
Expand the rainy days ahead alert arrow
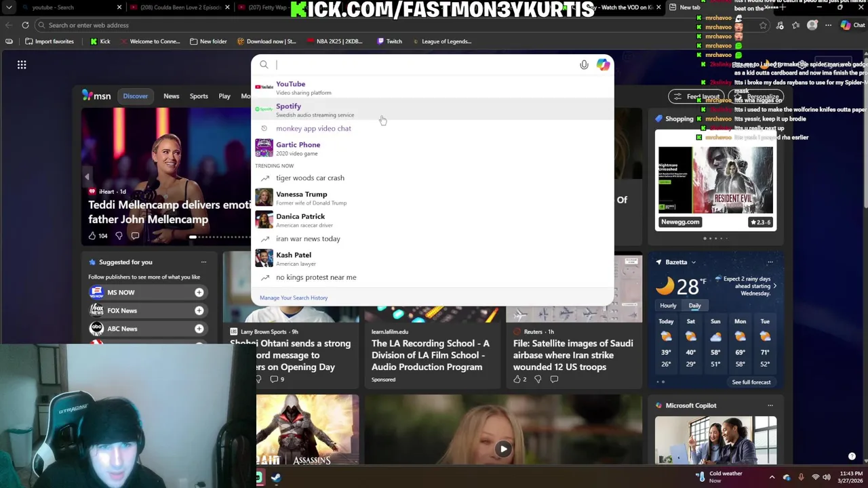click(x=774, y=286)
